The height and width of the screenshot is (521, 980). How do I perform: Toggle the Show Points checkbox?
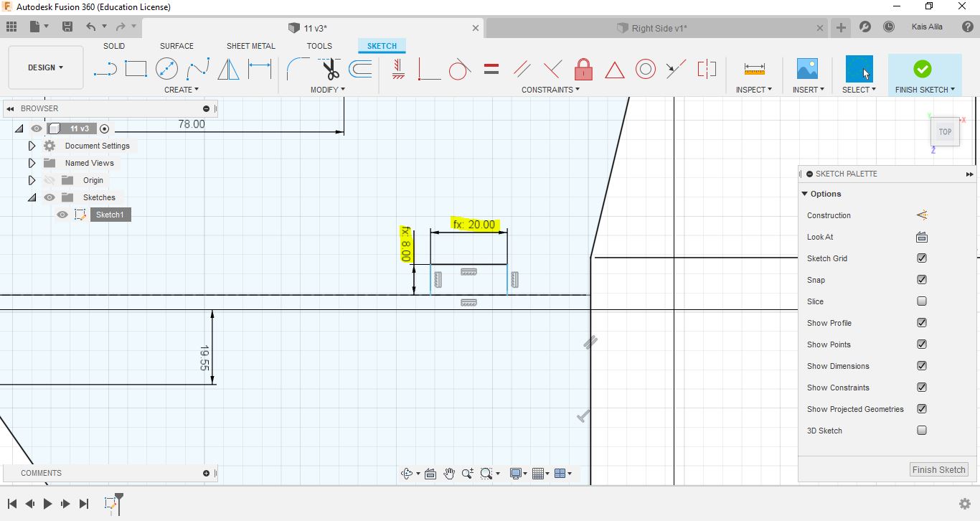[x=922, y=344]
